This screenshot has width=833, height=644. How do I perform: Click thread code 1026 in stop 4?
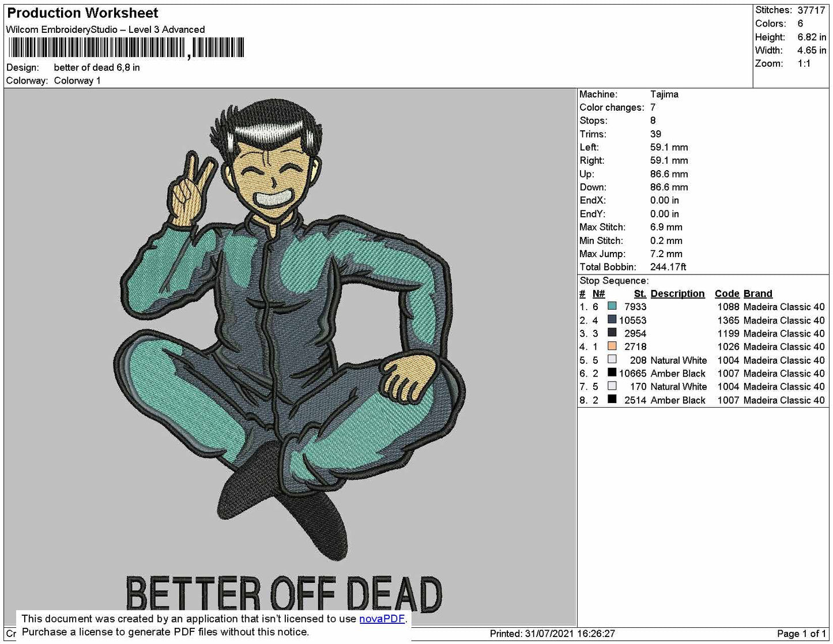pyautogui.click(x=728, y=347)
